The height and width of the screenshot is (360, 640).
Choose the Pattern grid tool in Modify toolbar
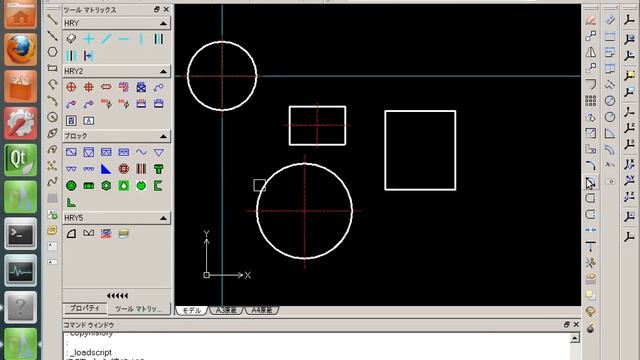[591, 100]
